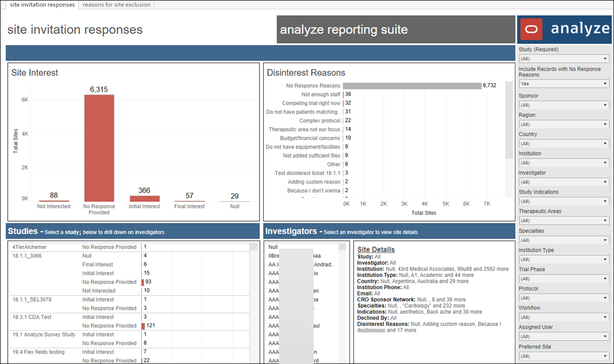Open the Study (Required) dropdown

point(564,59)
